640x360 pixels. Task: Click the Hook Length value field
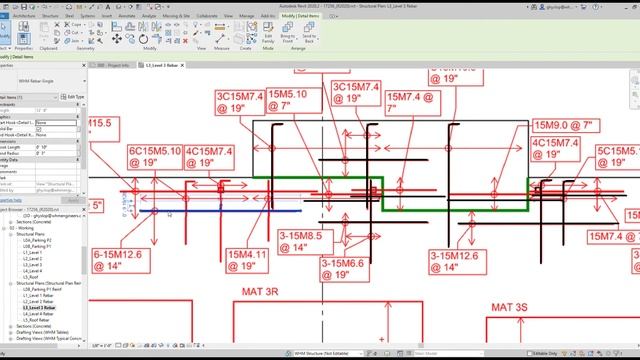pyautogui.click(x=56, y=147)
